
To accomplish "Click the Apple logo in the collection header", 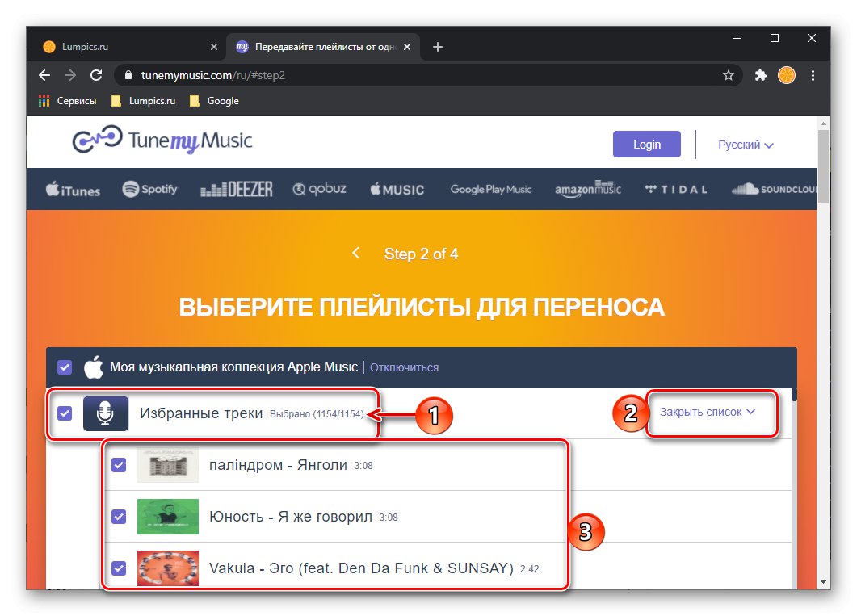I will click(x=94, y=367).
